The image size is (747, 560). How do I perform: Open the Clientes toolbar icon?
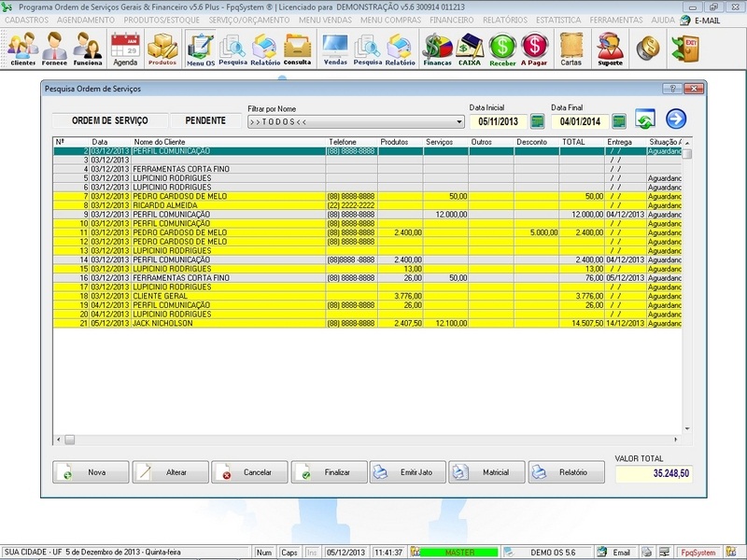point(23,49)
